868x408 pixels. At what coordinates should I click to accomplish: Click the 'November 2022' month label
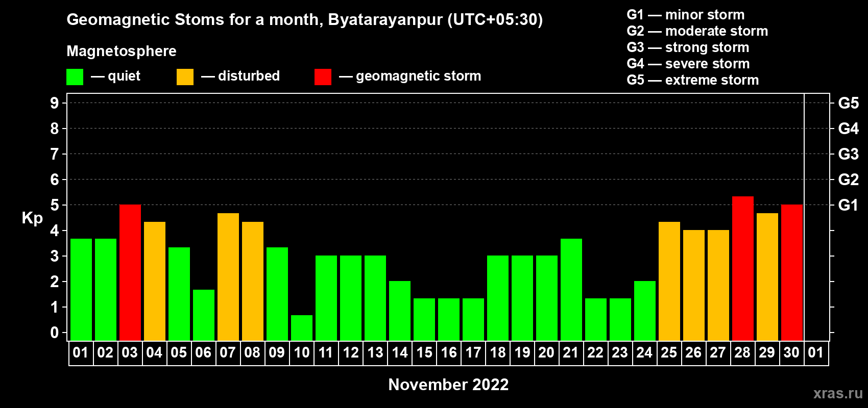(448, 385)
